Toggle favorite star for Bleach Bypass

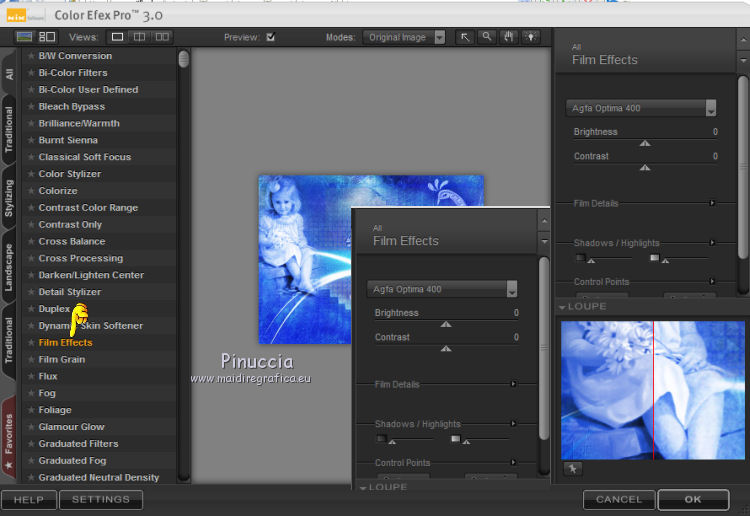point(31,107)
